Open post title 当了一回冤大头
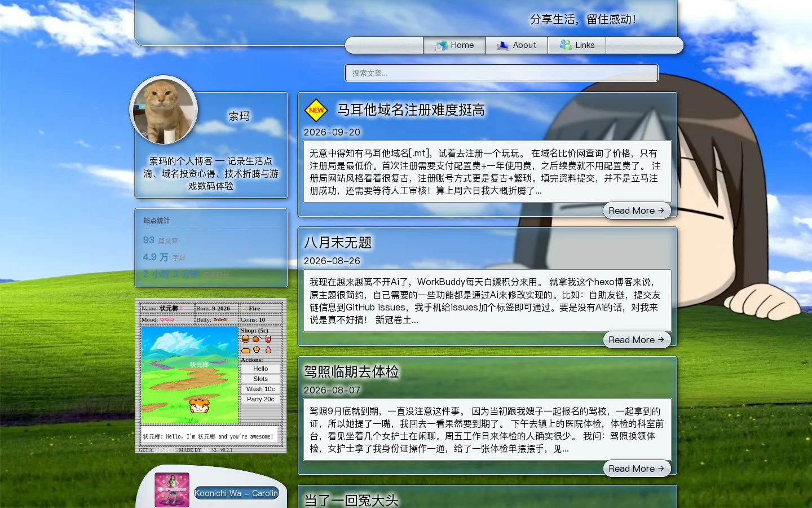This screenshot has width=812, height=508. coord(351,500)
